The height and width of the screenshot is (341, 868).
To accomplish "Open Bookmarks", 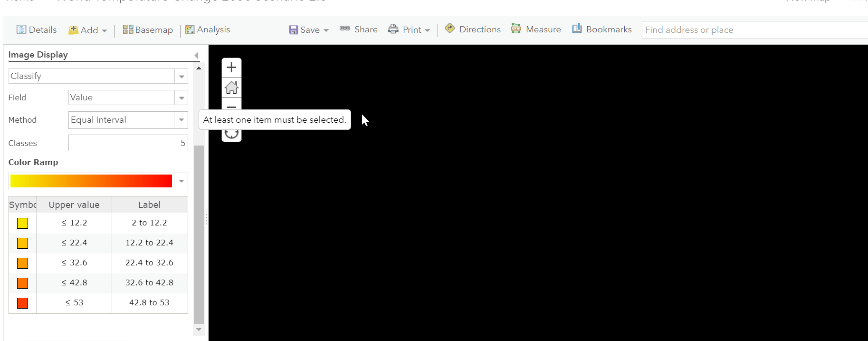I will pyautogui.click(x=602, y=29).
